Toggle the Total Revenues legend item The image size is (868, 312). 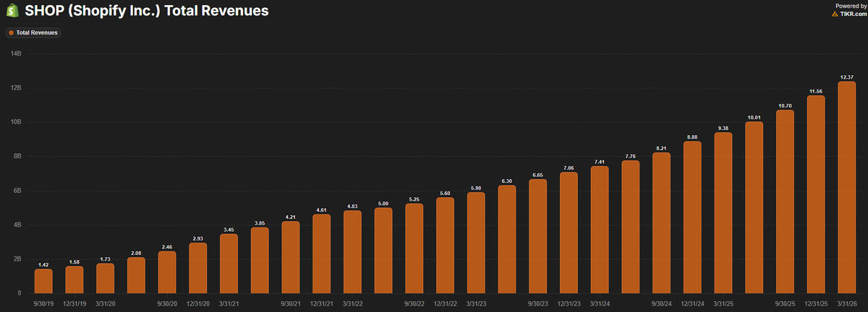[x=34, y=32]
